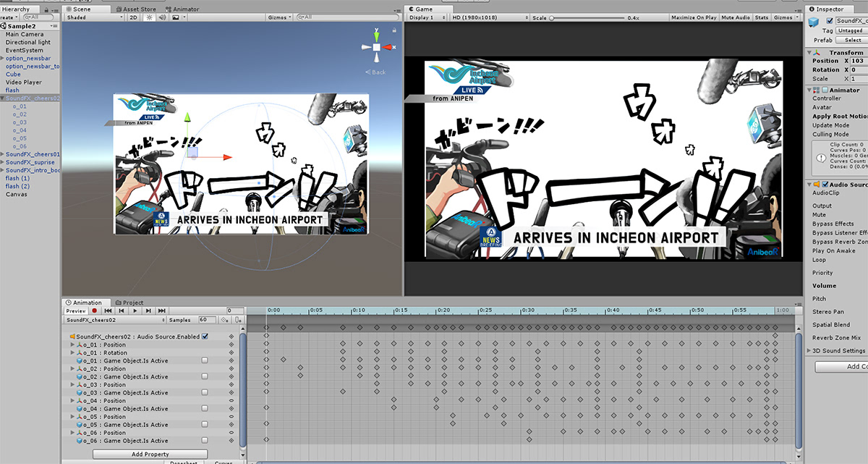Jump to first animation frame
This screenshot has width=868, height=464.
(108, 311)
